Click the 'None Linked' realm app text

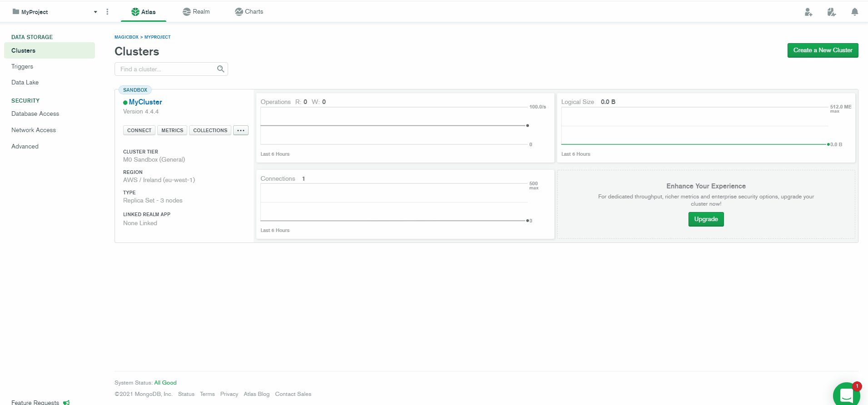pos(140,223)
